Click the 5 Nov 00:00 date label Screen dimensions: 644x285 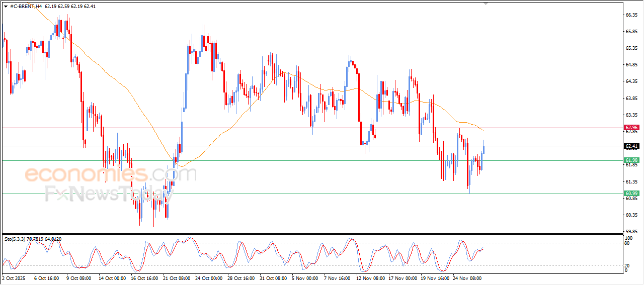[304, 277]
